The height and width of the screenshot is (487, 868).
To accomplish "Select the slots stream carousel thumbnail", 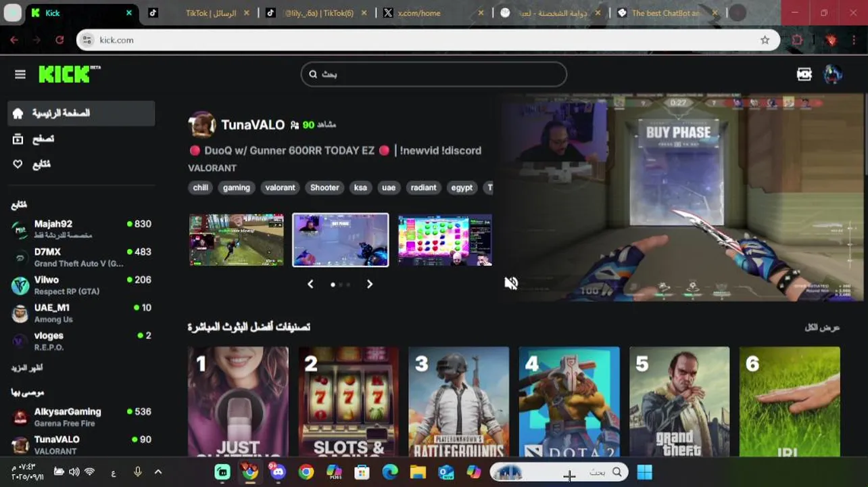I will [445, 239].
